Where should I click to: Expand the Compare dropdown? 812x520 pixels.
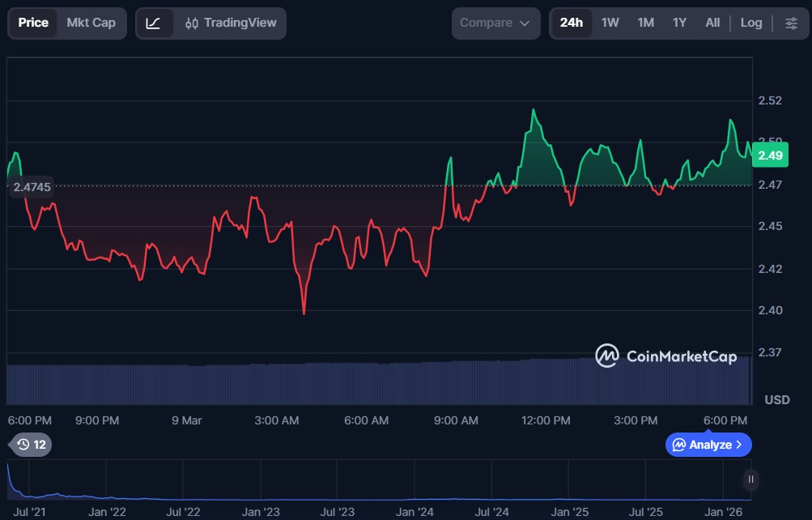tap(495, 23)
